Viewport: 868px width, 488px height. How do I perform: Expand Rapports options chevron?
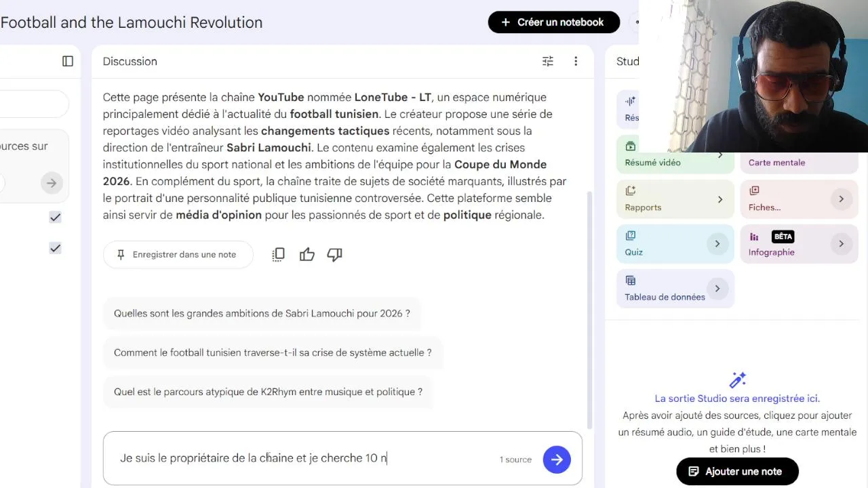point(719,199)
